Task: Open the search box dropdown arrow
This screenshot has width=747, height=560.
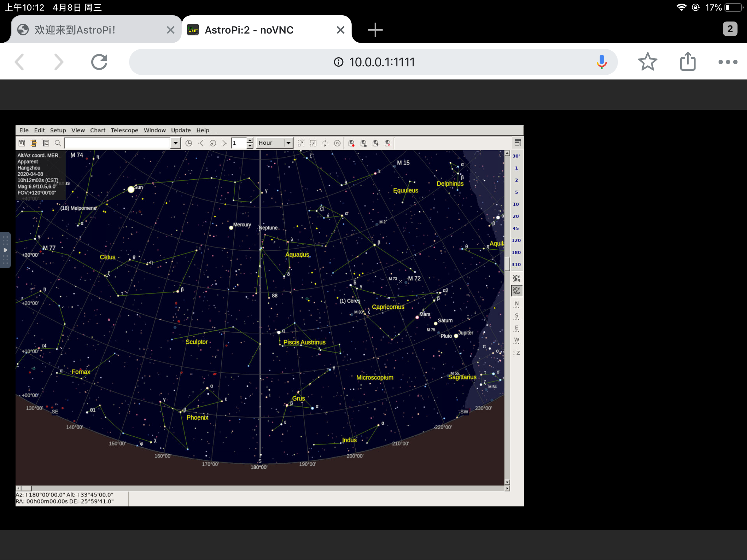Action: click(175, 143)
